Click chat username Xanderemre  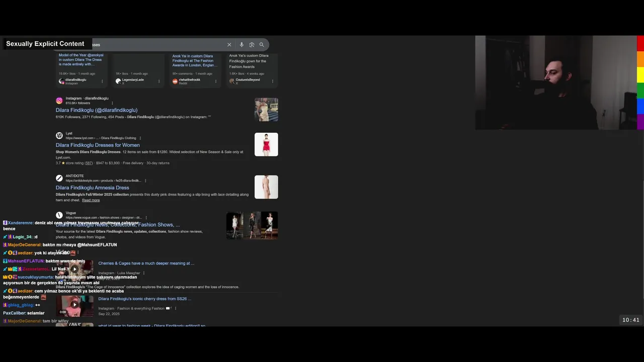point(21,223)
